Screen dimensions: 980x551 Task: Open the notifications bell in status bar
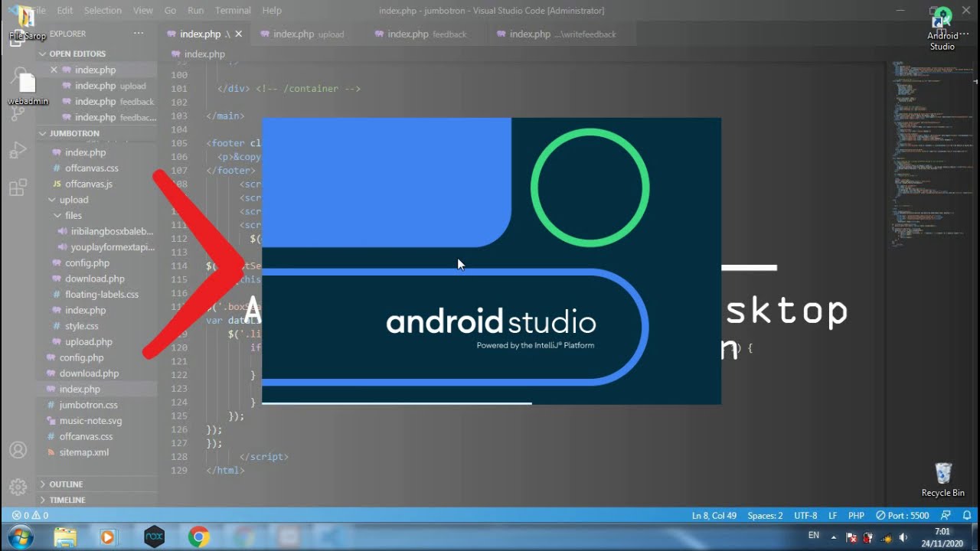(967, 516)
